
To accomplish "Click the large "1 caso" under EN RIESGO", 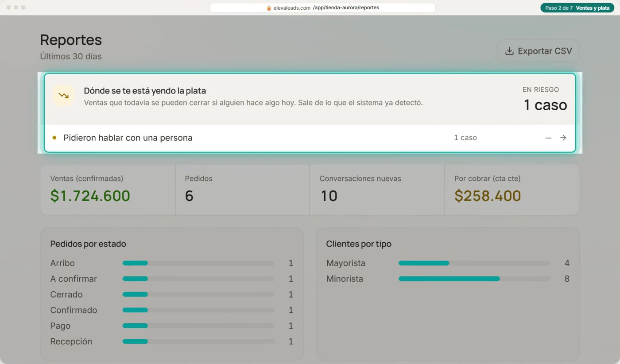I will pos(545,105).
